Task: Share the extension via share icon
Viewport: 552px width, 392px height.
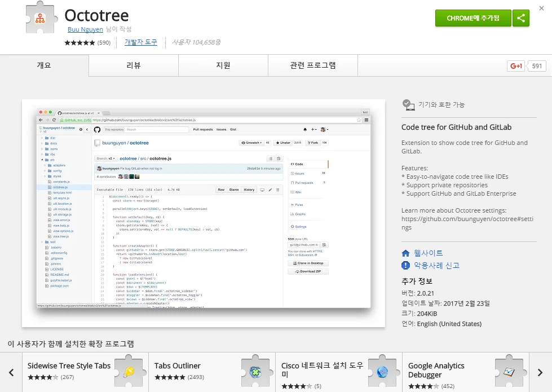Action: coord(521,18)
